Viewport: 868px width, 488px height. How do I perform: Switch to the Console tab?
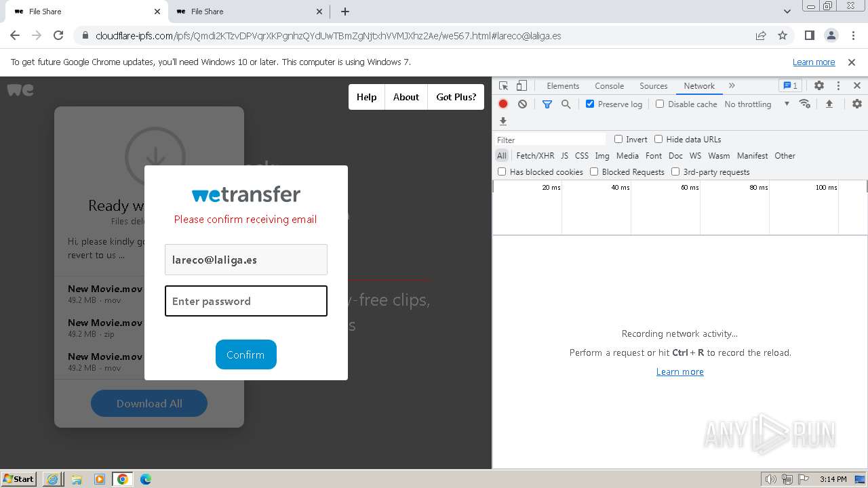609,86
